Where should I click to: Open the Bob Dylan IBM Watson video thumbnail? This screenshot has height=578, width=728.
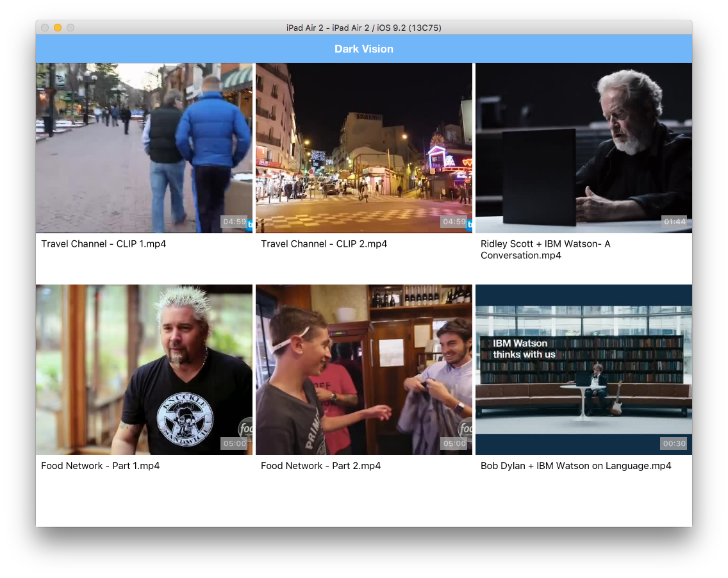tap(584, 370)
